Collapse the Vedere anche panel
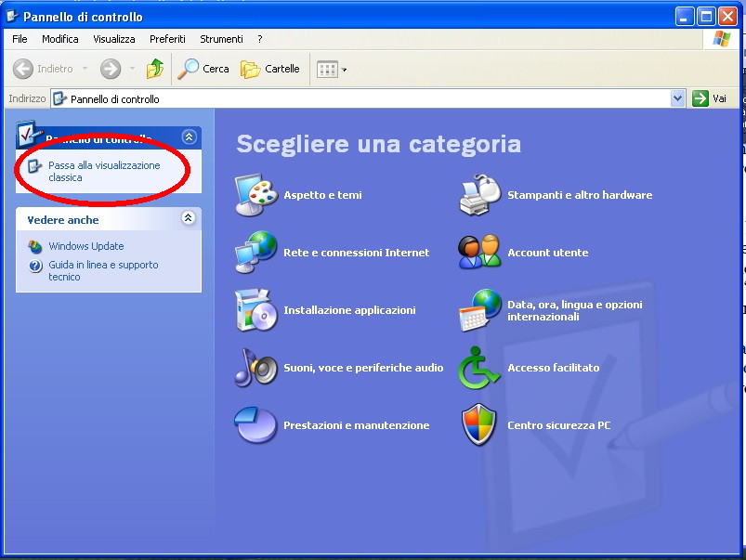746x560 pixels. (189, 218)
